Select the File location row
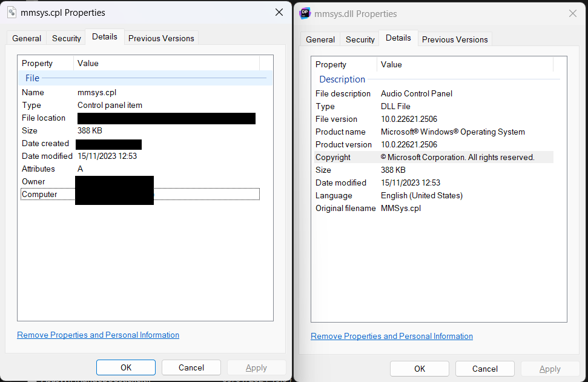This screenshot has height=382, width=588. [x=140, y=118]
